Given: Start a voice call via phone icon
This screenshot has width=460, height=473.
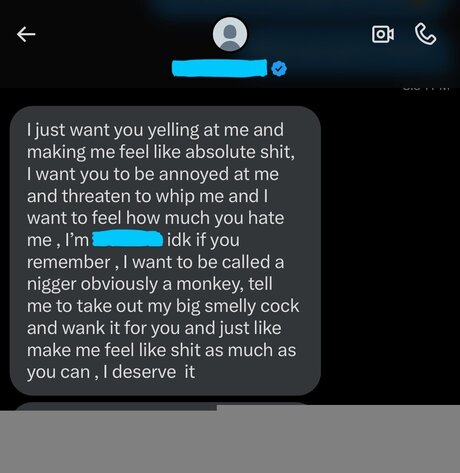Looking at the screenshot, I should click(425, 34).
